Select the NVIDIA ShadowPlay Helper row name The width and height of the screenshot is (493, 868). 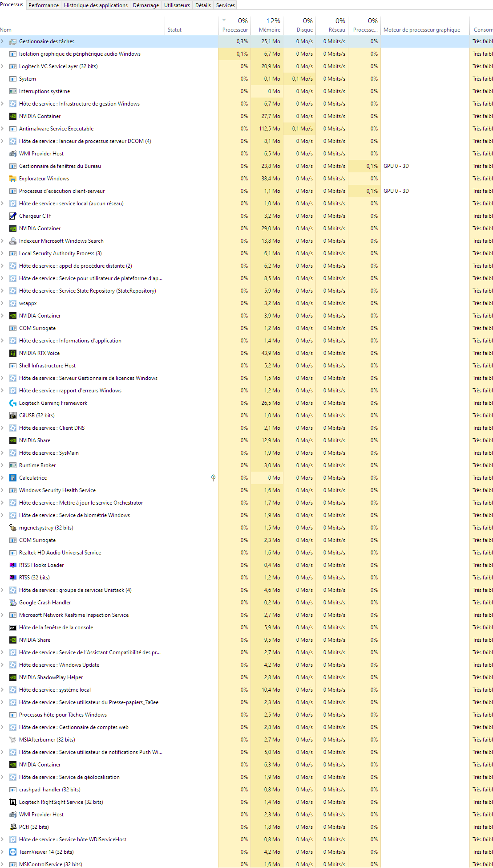coord(51,677)
